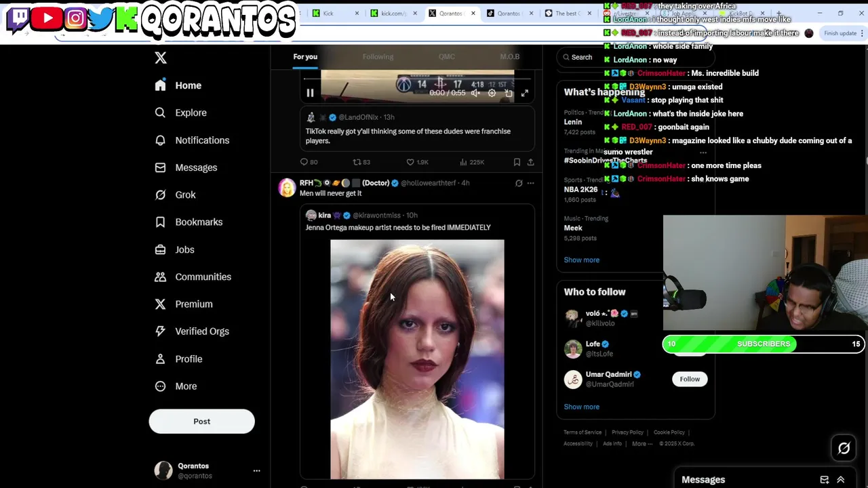Click the Verified Orgs lightning icon
868x488 pixels.
pos(160,331)
